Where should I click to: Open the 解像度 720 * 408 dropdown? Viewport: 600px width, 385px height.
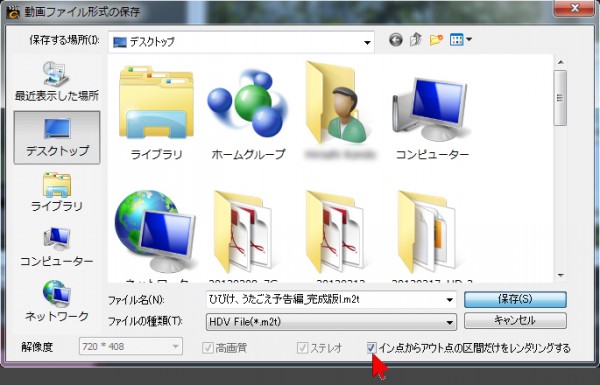click(131, 347)
